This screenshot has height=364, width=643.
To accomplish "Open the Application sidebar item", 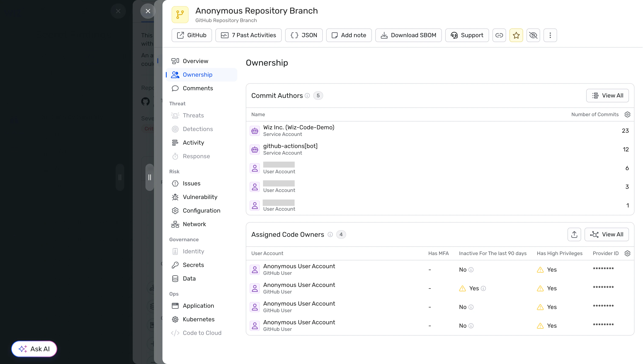I will [202, 306].
